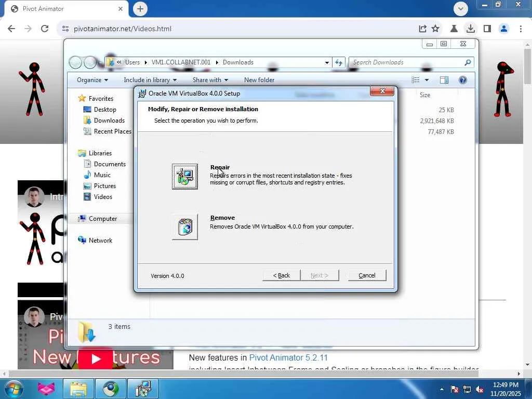Open Chrome from the taskbar
532x399 pixels.
[x=111, y=389]
